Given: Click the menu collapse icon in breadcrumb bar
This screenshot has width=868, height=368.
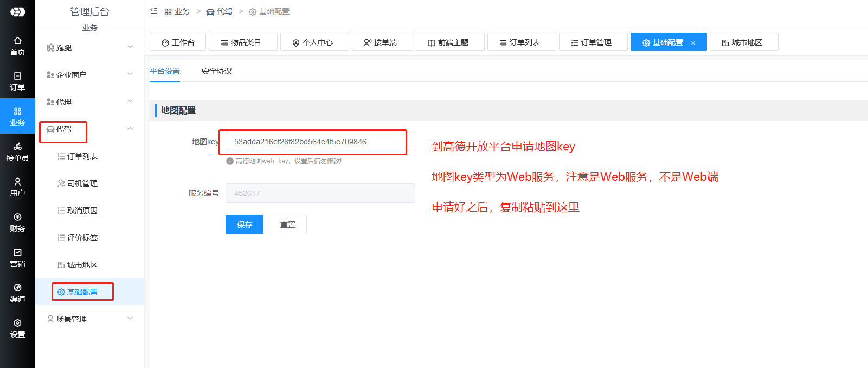Looking at the screenshot, I should click(154, 11).
